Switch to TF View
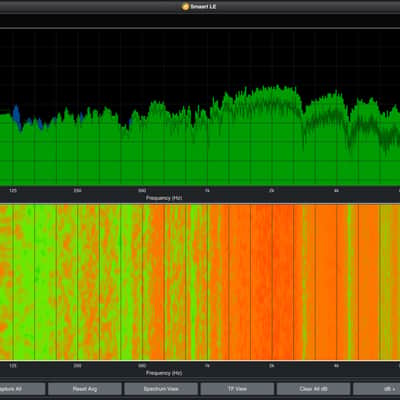 click(x=237, y=389)
